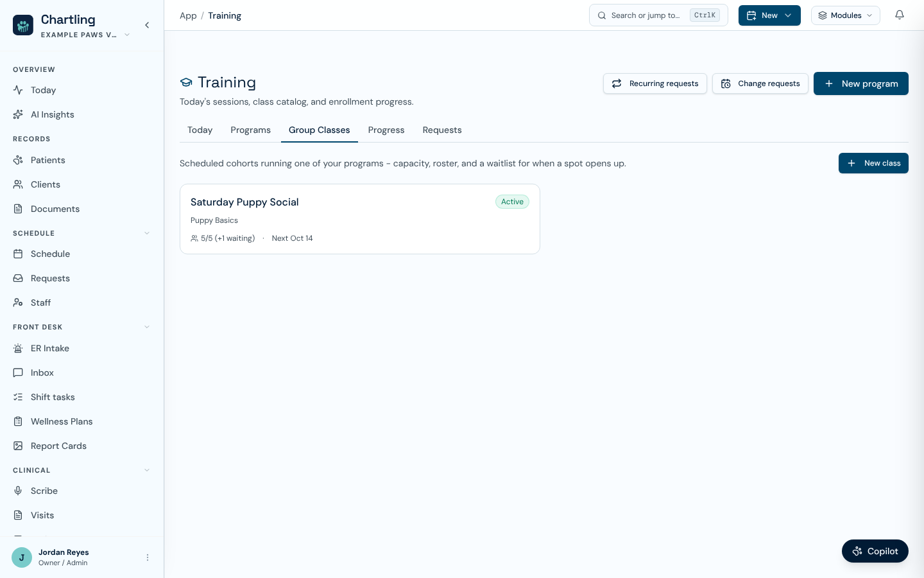Switch to the Progress tab

386,130
